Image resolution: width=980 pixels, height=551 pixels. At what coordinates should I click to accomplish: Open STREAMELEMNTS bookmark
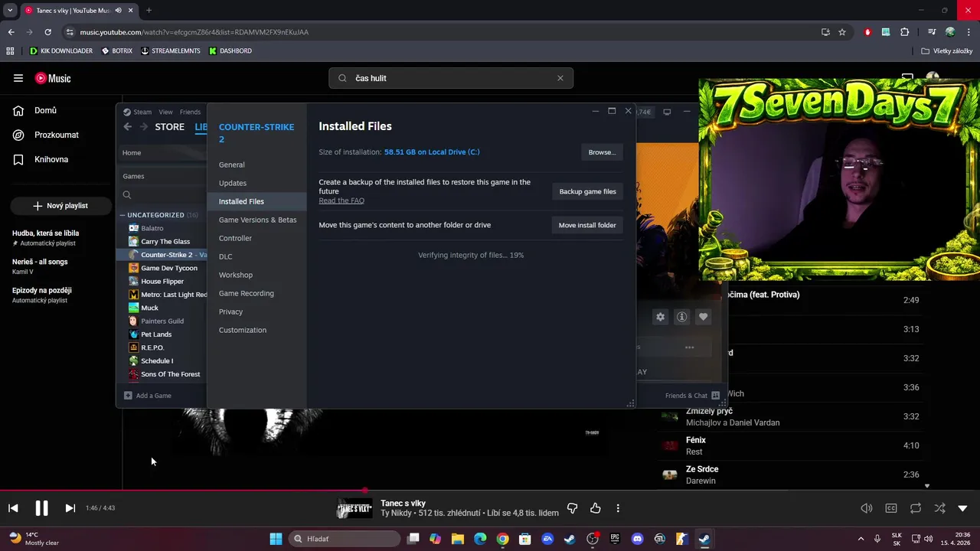point(170,51)
